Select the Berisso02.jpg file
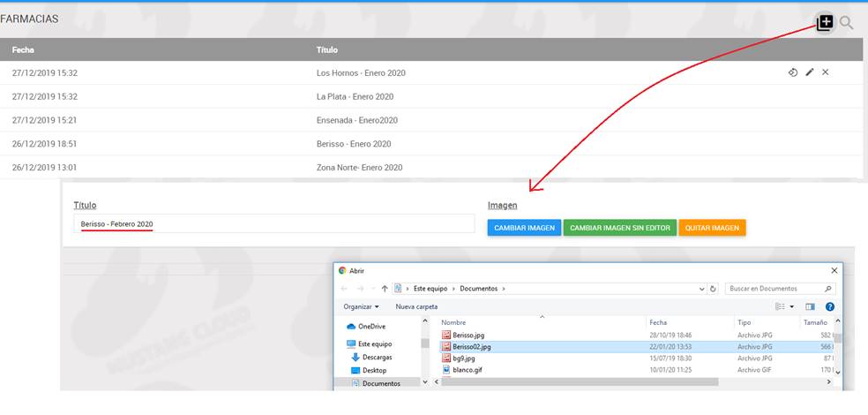The height and width of the screenshot is (415, 868). click(x=472, y=347)
